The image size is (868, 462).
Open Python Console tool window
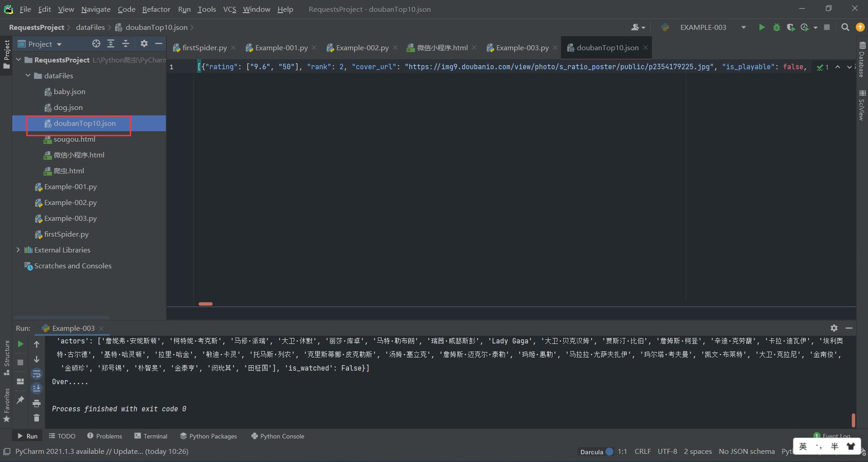(x=278, y=436)
